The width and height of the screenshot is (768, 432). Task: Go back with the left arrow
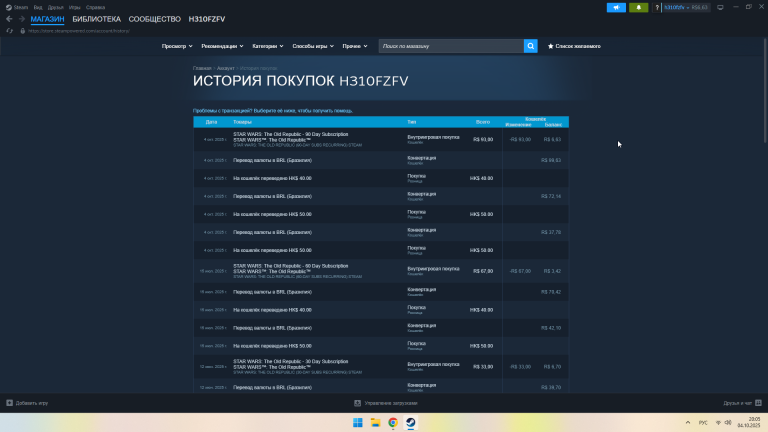point(9,19)
